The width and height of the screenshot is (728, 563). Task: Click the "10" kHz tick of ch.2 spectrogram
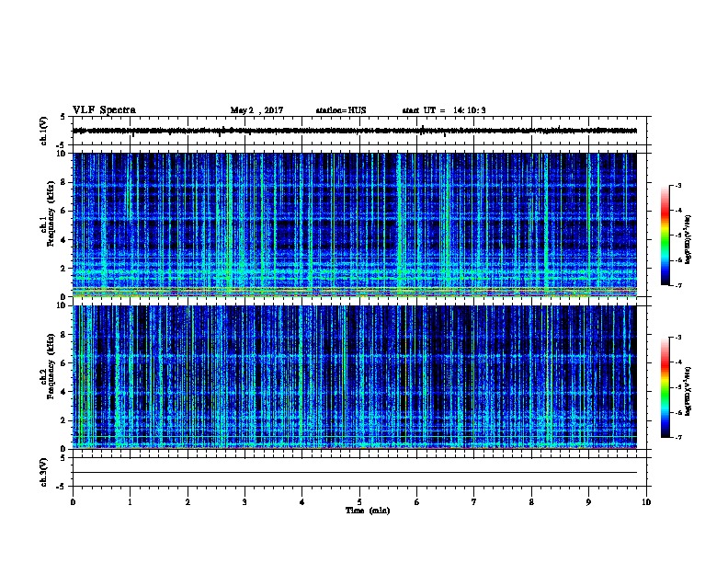pos(63,305)
